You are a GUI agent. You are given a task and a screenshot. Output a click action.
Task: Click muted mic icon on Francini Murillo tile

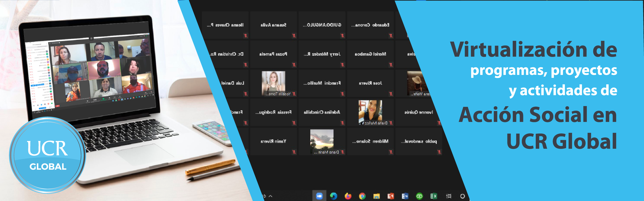tap(342, 94)
